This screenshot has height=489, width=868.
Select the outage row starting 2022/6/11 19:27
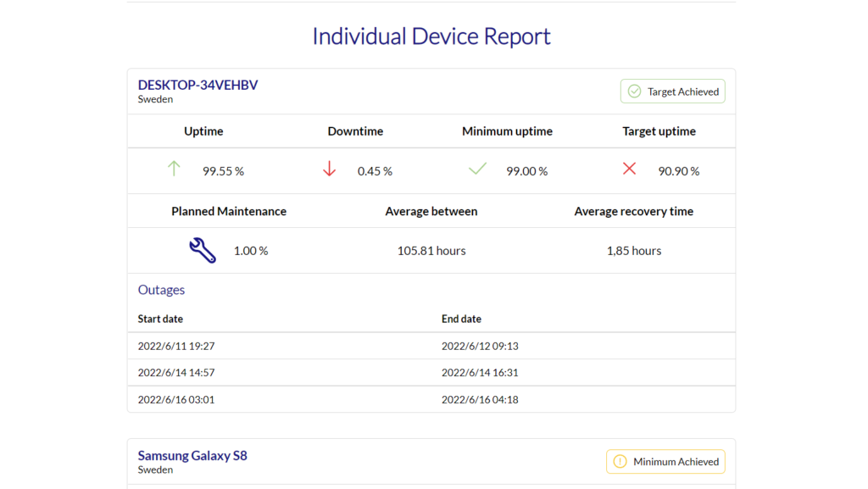(431, 347)
